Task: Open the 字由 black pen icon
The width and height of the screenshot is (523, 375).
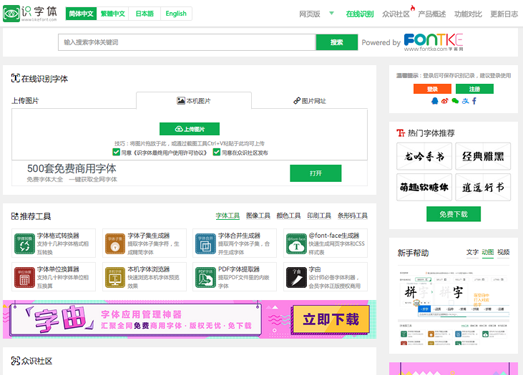Action: coord(296,277)
